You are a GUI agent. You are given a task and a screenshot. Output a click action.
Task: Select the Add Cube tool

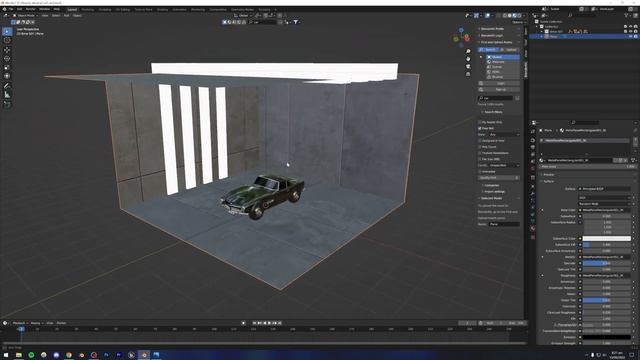[7, 104]
